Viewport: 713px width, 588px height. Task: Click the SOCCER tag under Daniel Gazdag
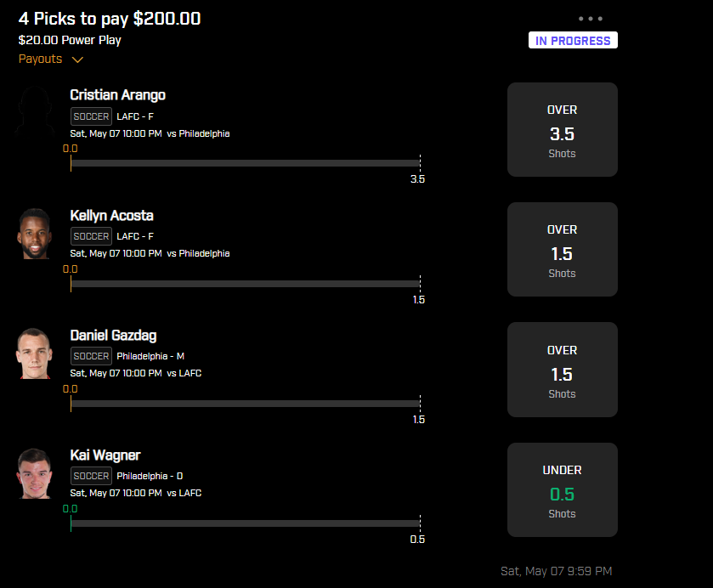click(x=92, y=356)
